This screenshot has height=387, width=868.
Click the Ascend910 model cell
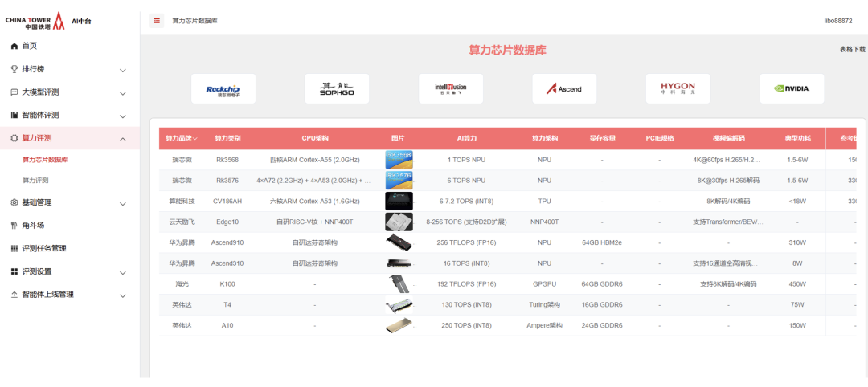(227, 242)
